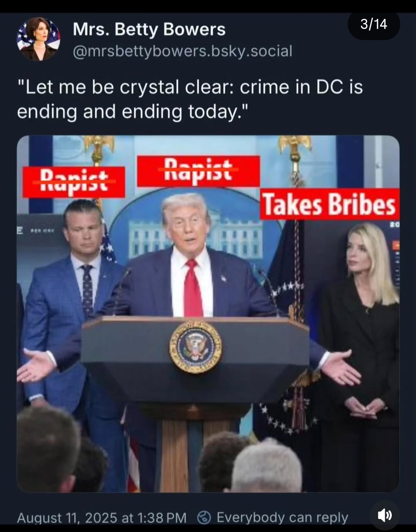Click the "Takes Bribes" red label in the photo
The width and height of the screenshot is (416, 532).
pyautogui.click(x=330, y=204)
